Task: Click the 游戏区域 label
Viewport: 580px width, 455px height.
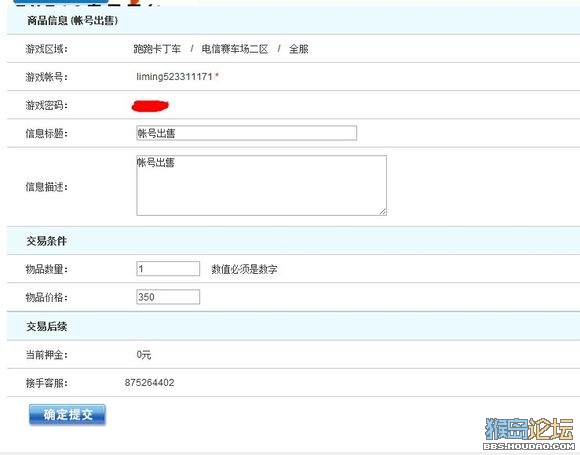Action: coord(47,49)
